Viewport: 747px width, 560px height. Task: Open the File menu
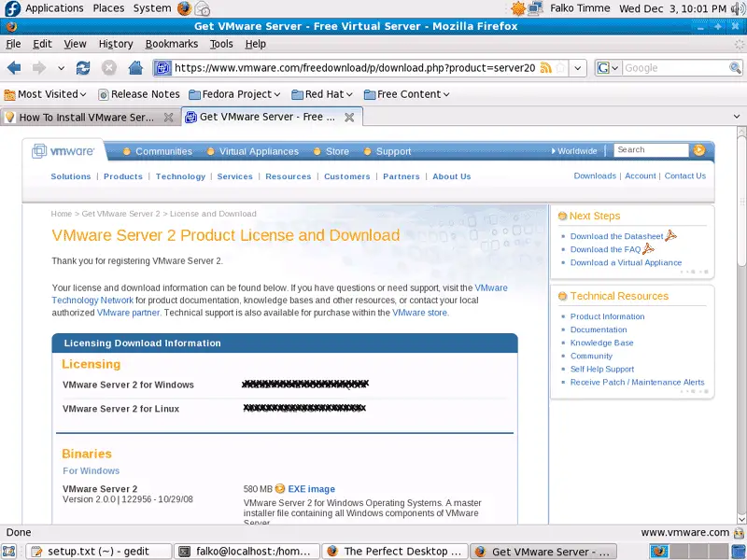[13, 44]
